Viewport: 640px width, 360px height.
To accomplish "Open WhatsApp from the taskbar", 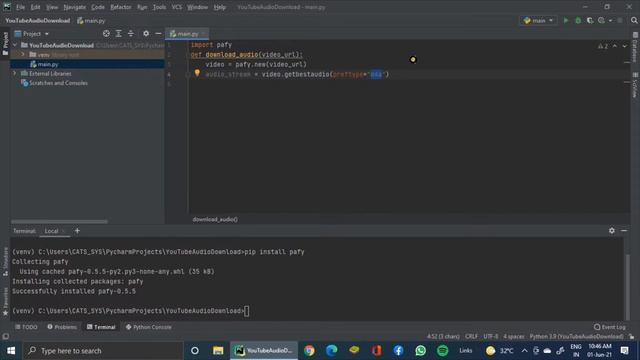I will 420,350.
